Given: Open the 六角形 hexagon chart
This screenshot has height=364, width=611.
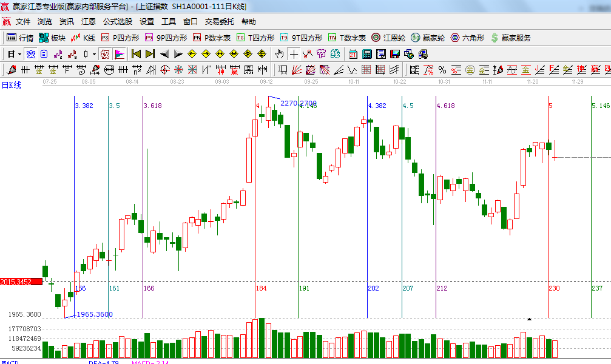Looking at the screenshot, I should (467, 38).
